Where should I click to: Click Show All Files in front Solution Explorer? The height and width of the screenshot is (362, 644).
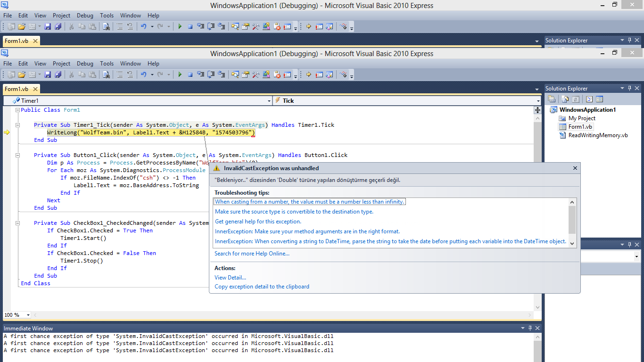coord(565,99)
